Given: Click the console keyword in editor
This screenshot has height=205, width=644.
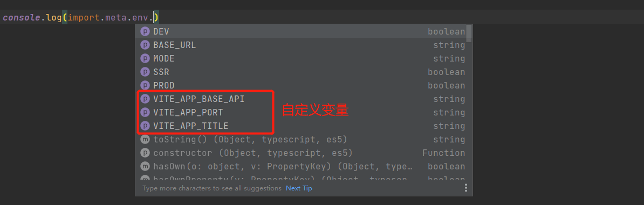Looking at the screenshot, I should (x=21, y=18).
